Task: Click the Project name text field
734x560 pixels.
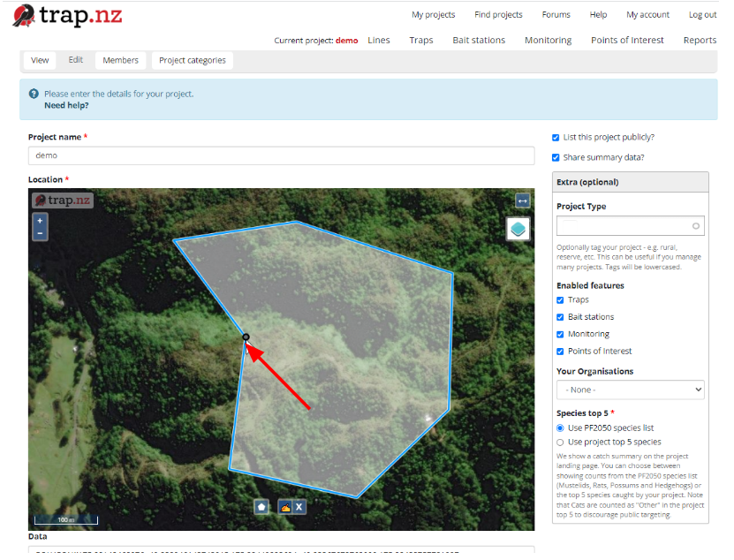Action: [282, 155]
